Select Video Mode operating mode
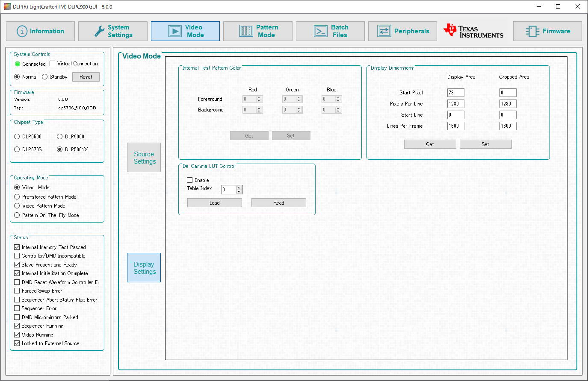The width and height of the screenshot is (588, 381). click(17, 188)
